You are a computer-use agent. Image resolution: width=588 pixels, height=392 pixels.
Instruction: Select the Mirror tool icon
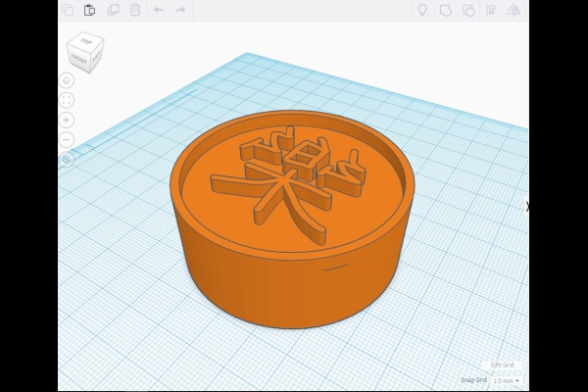point(513,10)
